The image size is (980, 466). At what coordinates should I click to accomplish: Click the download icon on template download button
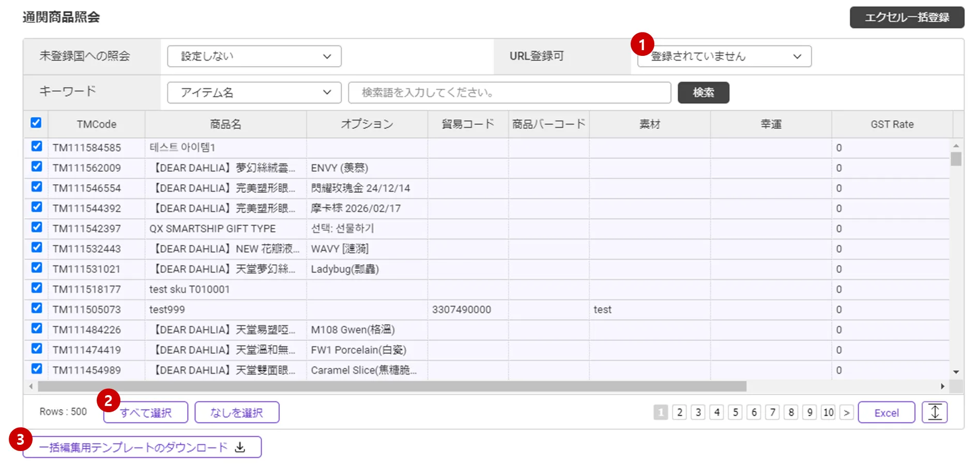[240, 447]
